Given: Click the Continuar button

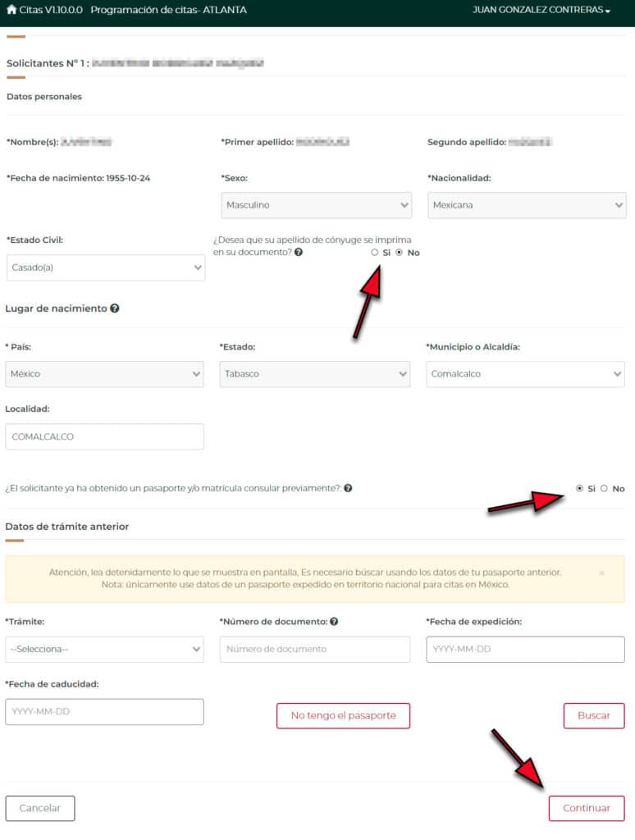Looking at the screenshot, I should [x=586, y=808].
